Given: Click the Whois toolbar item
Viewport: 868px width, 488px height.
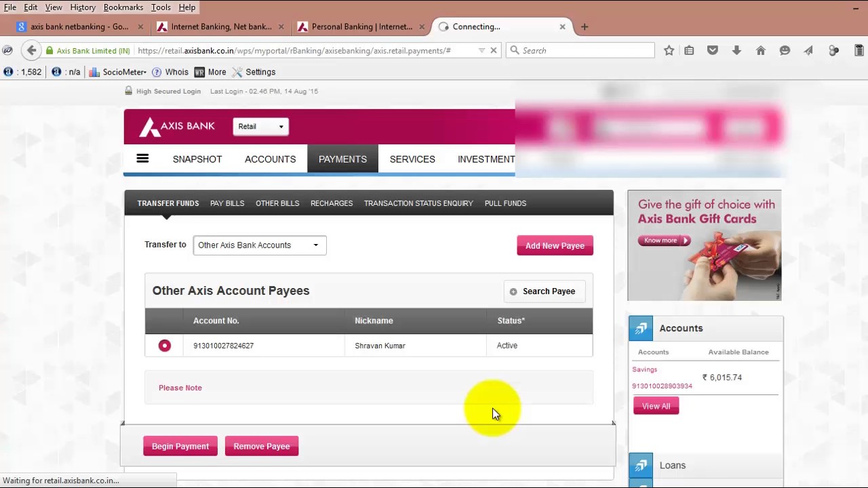Looking at the screenshot, I should click(170, 72).
